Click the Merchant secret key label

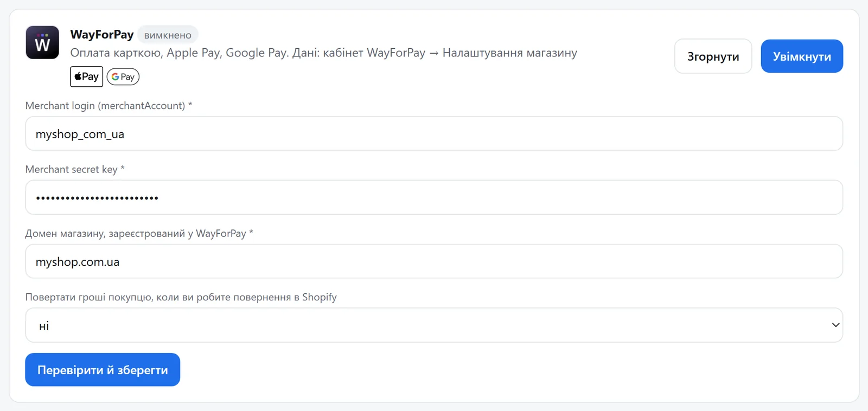click(x=75, y=169)
